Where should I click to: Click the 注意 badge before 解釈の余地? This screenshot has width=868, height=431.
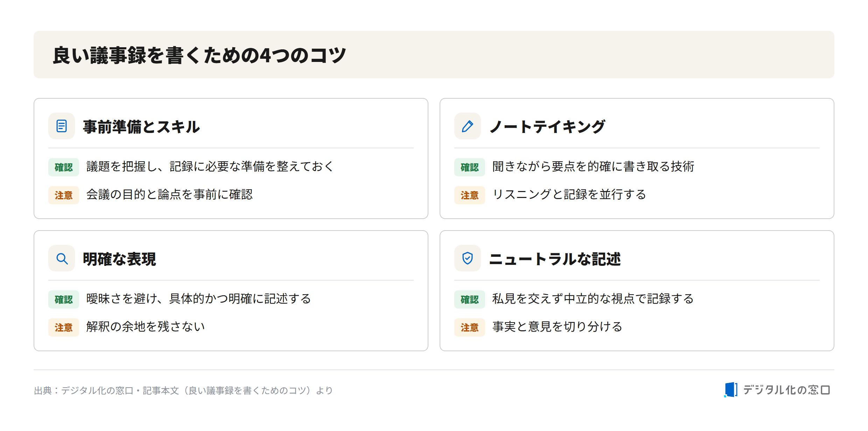[x=64, y=327]
